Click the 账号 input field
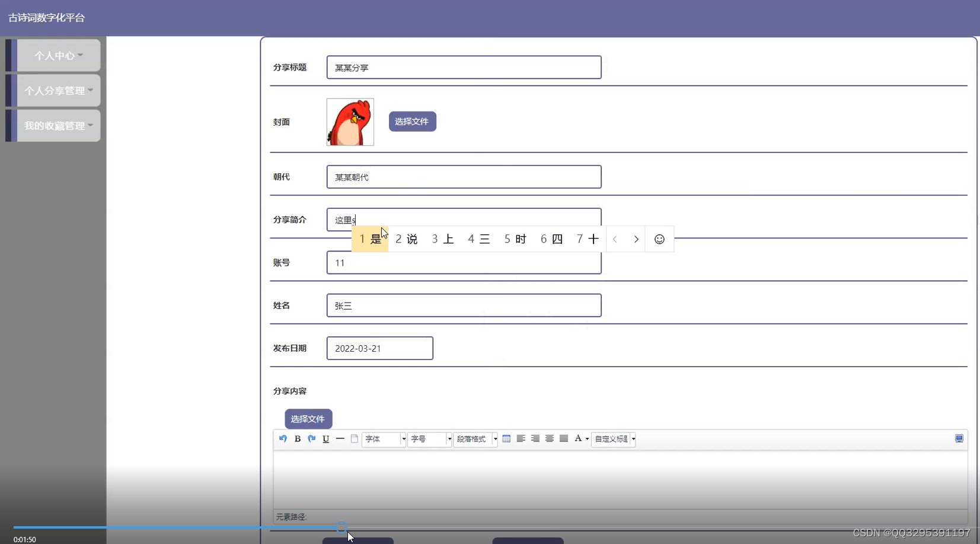This screenshot has width=980, height=544. coord(464,263)
